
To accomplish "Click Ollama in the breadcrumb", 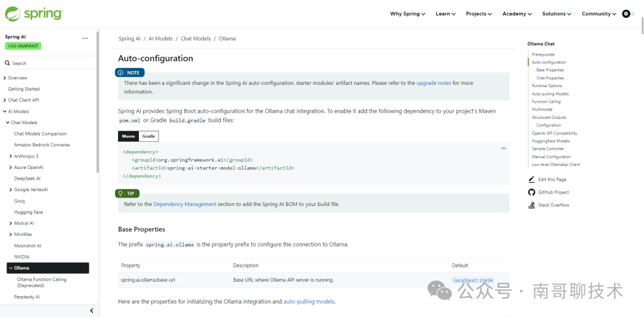I will point(227,39).
